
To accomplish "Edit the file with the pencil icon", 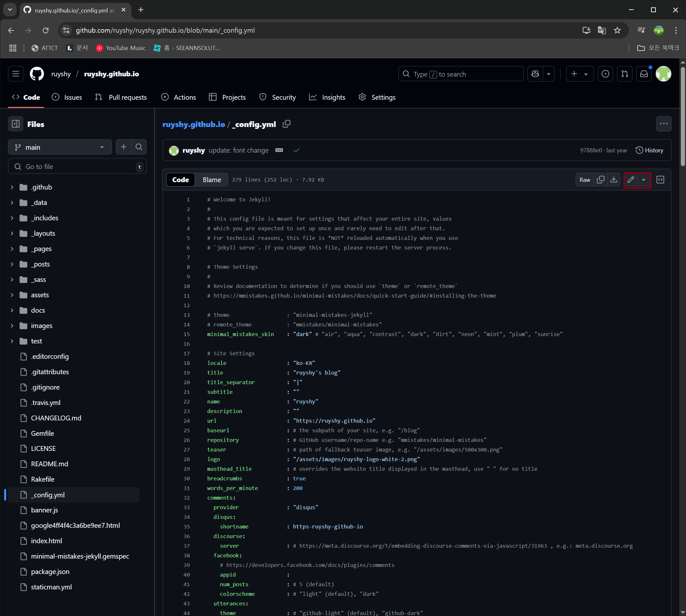I will (x=630, y=180).
